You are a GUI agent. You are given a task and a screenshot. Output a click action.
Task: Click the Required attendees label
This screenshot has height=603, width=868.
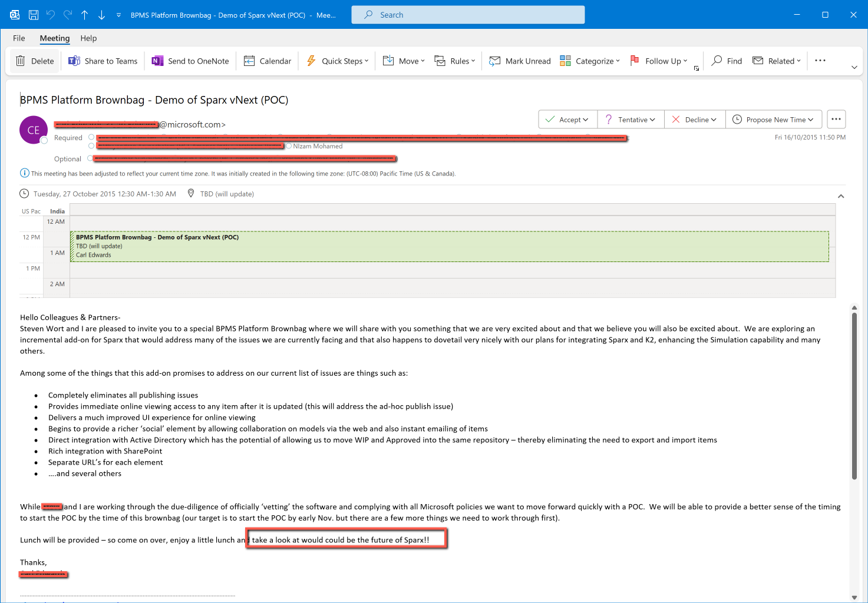click(x=68, y=138)
